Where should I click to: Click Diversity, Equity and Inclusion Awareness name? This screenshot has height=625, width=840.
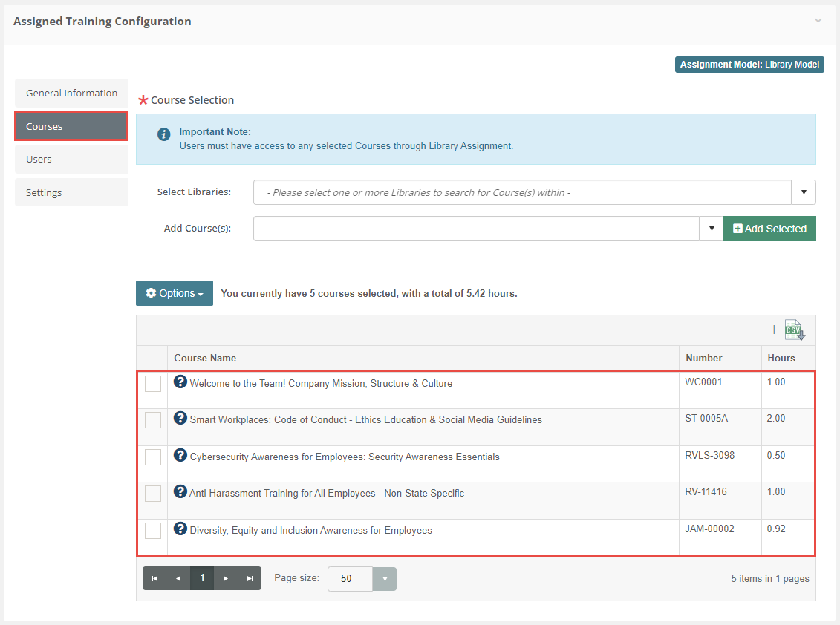310,530
